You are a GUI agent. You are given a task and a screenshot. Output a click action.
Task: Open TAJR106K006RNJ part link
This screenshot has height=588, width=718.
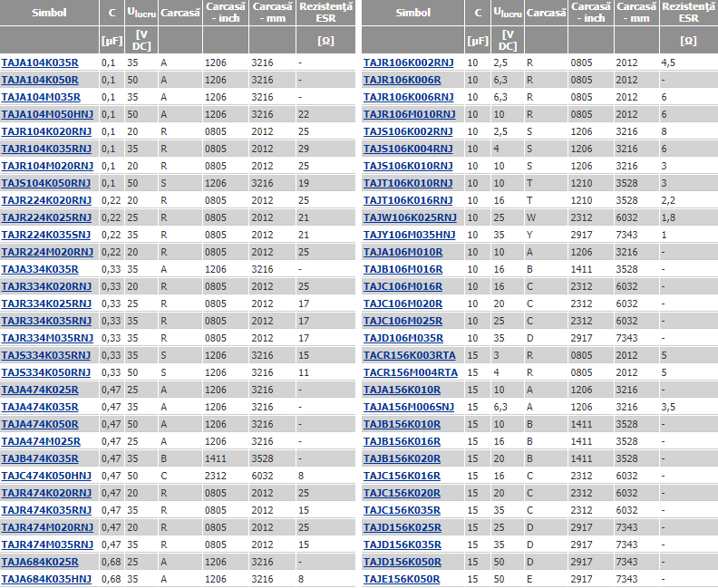[409, 98]
